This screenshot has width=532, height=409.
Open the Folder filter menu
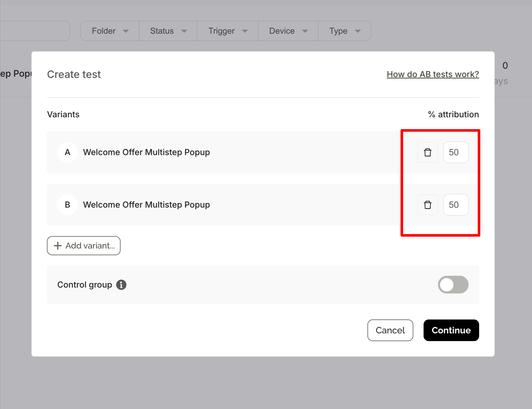click(109, 31)
